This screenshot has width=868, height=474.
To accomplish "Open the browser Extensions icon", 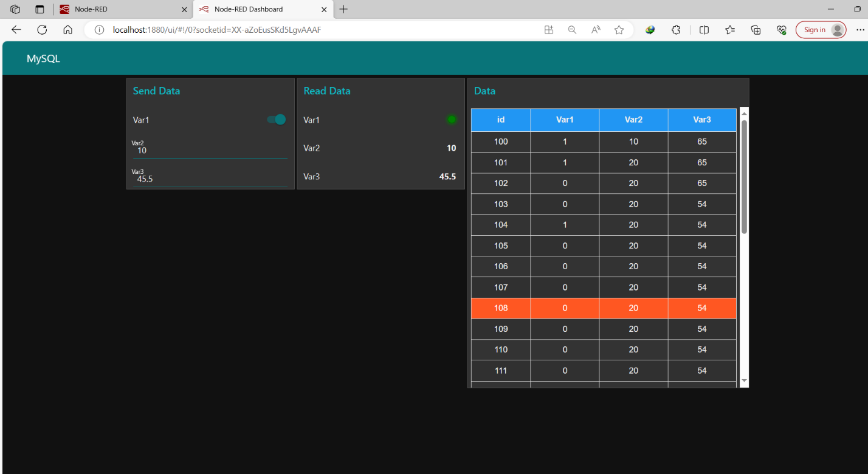I will [676, 29].
